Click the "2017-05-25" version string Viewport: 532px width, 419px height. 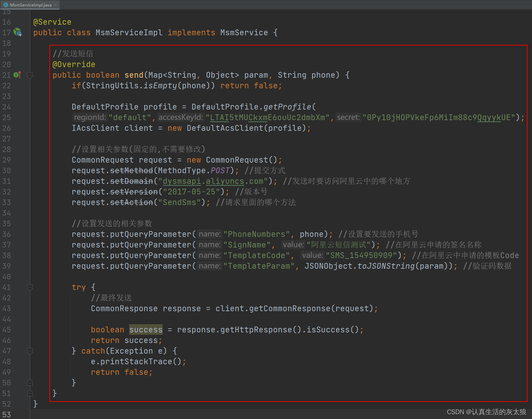(x=191, y=192)
